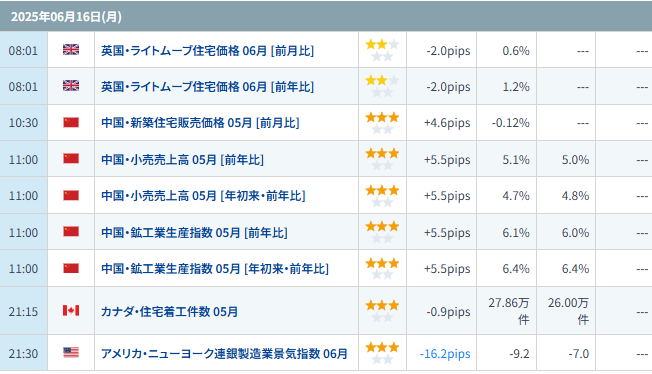The width and height of the screenshot is (652, 374).
Task: Click importance stars on 中国・新築住宅販売価格 row
Action: (x=382, y=123)
